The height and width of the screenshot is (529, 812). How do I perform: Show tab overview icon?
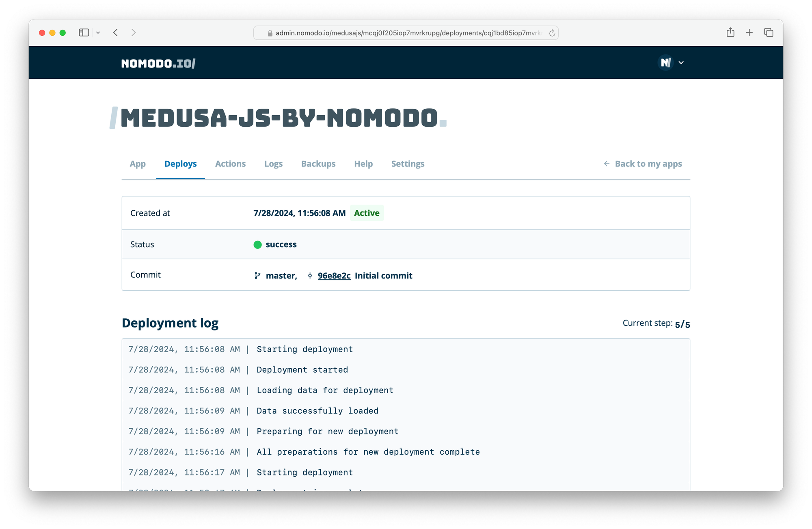(x=769, y=32)
